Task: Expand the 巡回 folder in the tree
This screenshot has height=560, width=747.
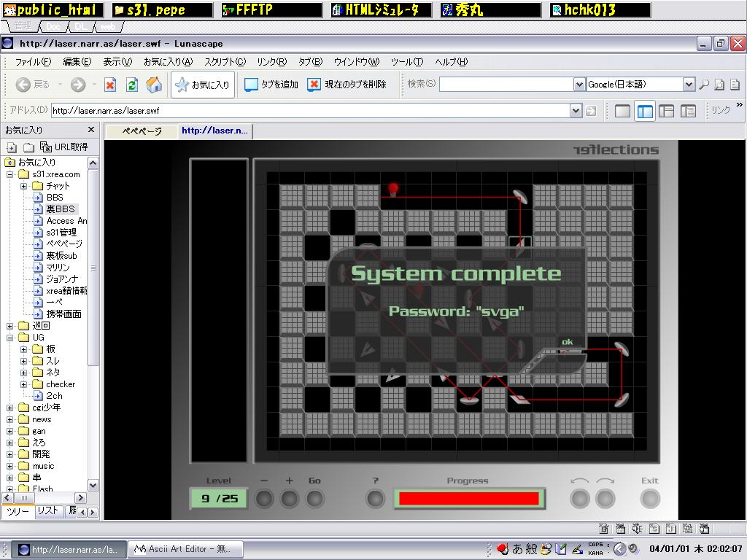Action: click(9, 326)
